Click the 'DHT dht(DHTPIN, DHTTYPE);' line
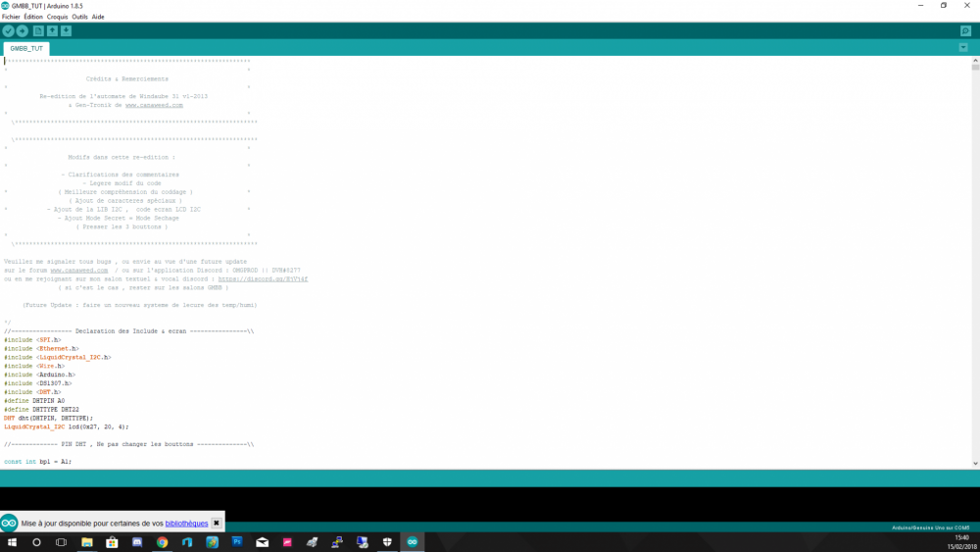Image resolution: width=980 pixels, height=552 pixels. coord(48,419)
